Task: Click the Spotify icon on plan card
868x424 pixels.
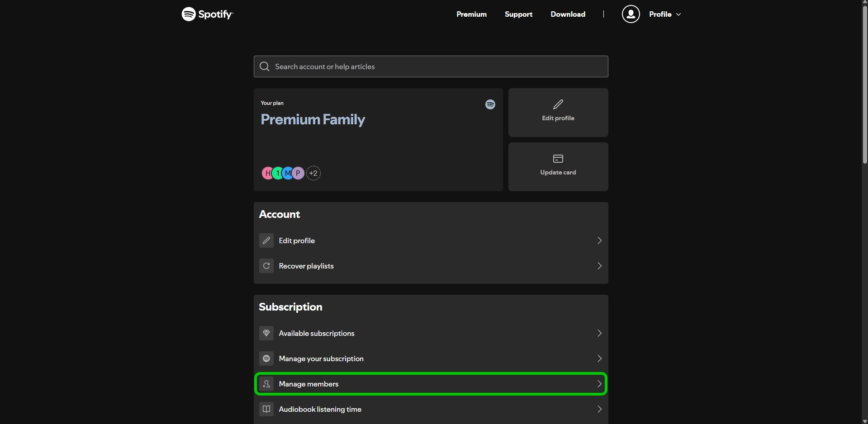Action: [490, 104]
